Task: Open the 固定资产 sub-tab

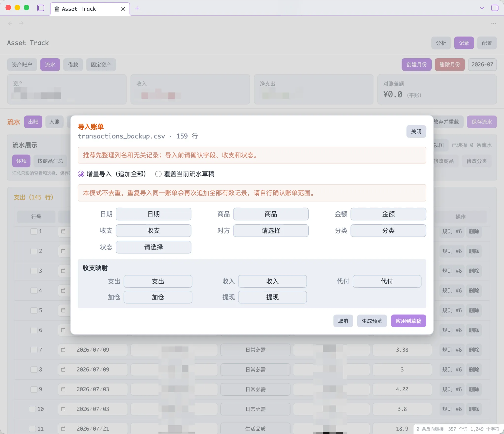Action: tap(101, 65)
